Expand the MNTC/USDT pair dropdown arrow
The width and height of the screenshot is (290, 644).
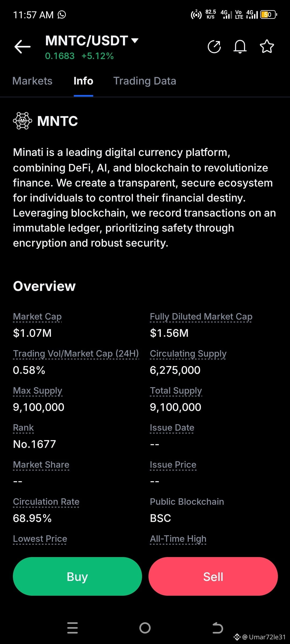[x=135, y=41]
